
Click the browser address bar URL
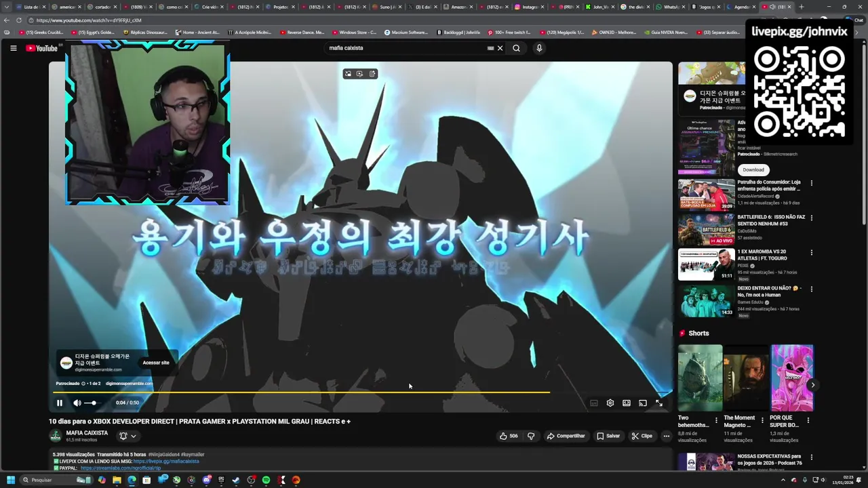point(89,20)
